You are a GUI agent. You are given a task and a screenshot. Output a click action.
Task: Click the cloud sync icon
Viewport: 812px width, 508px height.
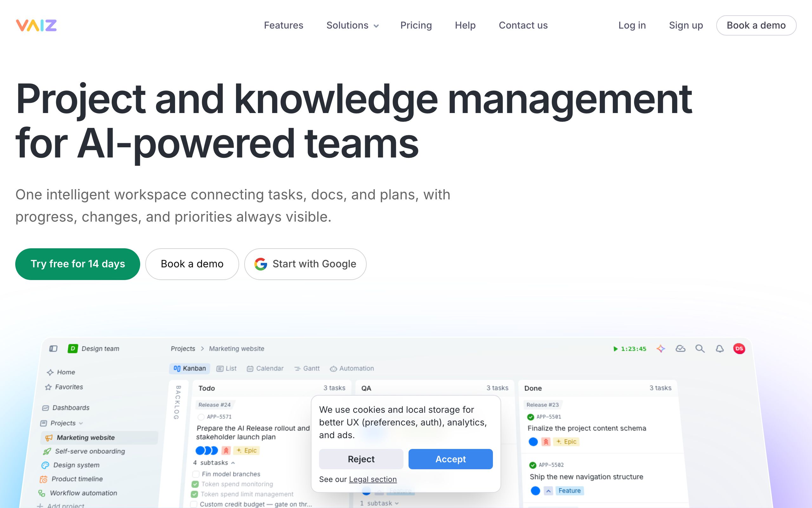tap(680, 348)
